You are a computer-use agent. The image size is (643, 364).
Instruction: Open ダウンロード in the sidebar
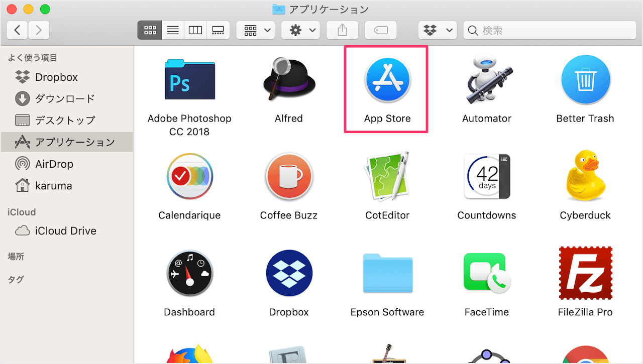click(x=67, y=98)
